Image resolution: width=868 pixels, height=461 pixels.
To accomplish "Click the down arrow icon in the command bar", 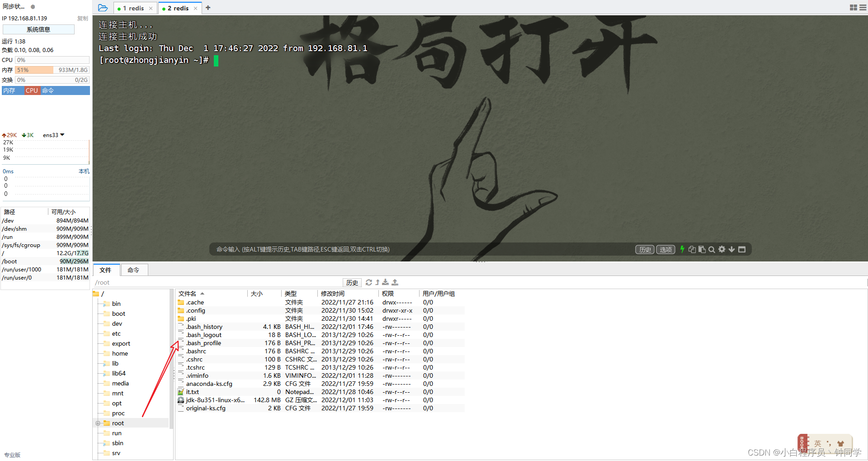I will 731,249.
